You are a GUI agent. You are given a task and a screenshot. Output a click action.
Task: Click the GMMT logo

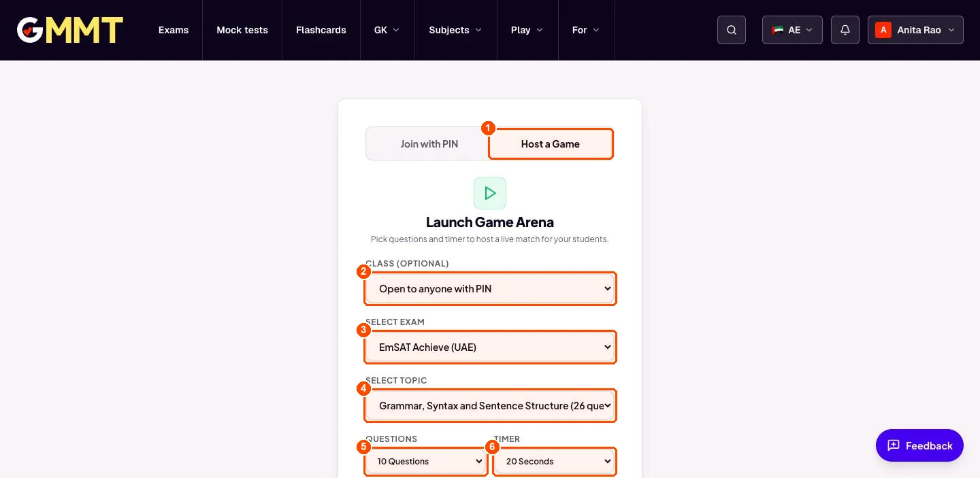pyautogui.click(x=70, y=30)
